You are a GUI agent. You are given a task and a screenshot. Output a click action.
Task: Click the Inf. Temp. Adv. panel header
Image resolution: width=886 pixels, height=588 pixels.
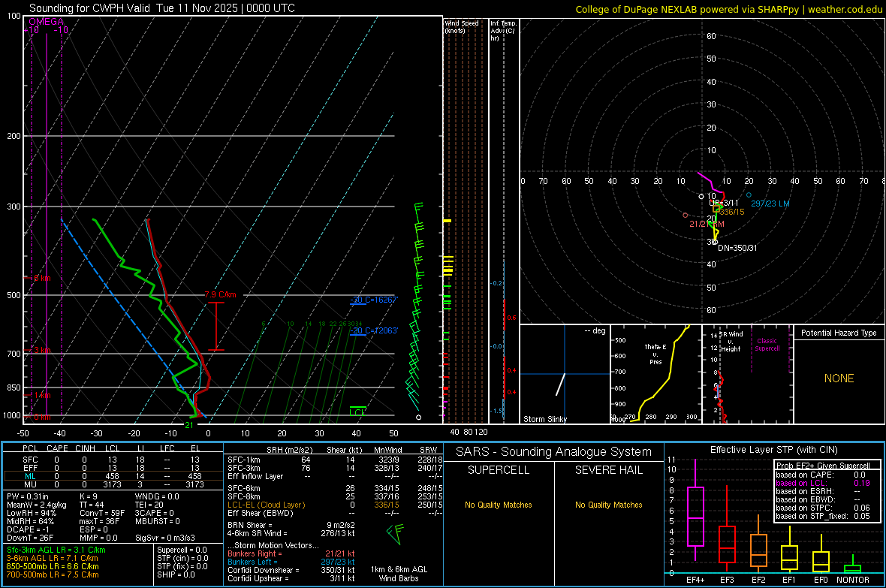coord(502,31)
